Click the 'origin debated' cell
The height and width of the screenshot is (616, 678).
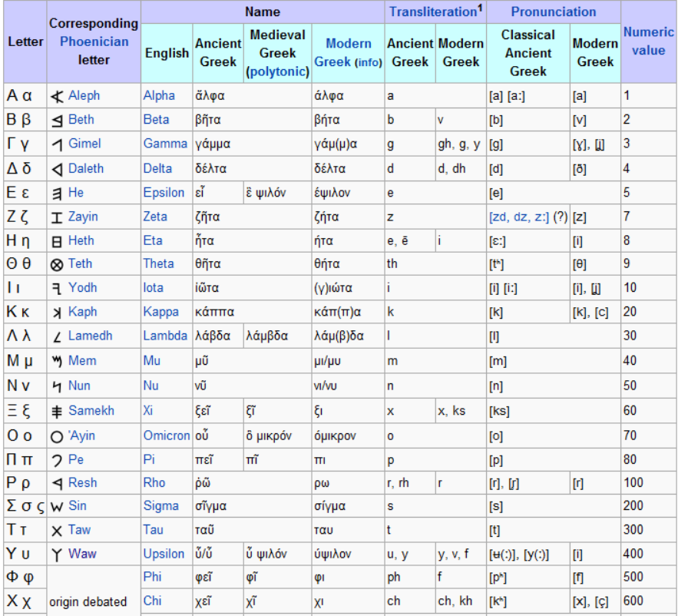pyautogui.click(x=94, y=591)
